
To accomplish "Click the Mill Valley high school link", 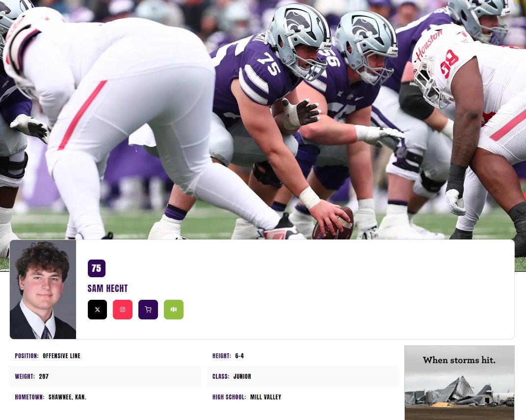I will pos(265,397).
